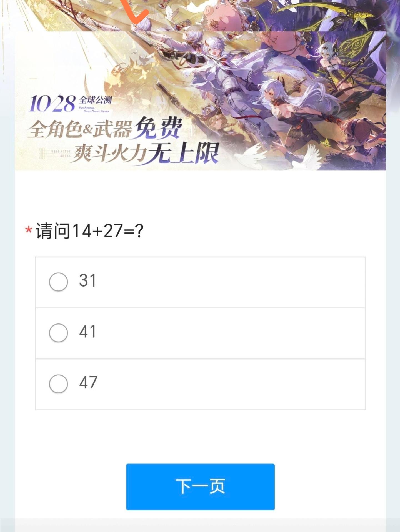Select the radio button for 31
Image resolution: width=400 pixels, height=532 pixels.
(x=58, y=282)
